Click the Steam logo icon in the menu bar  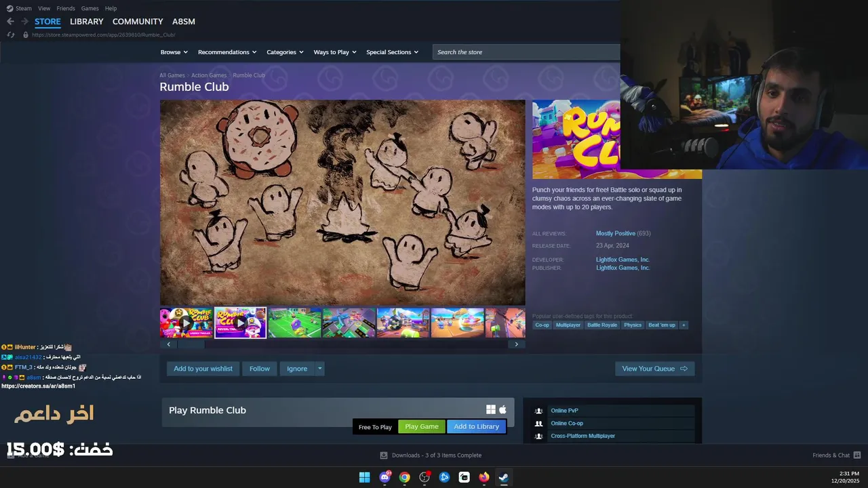(x=9, y=8)
